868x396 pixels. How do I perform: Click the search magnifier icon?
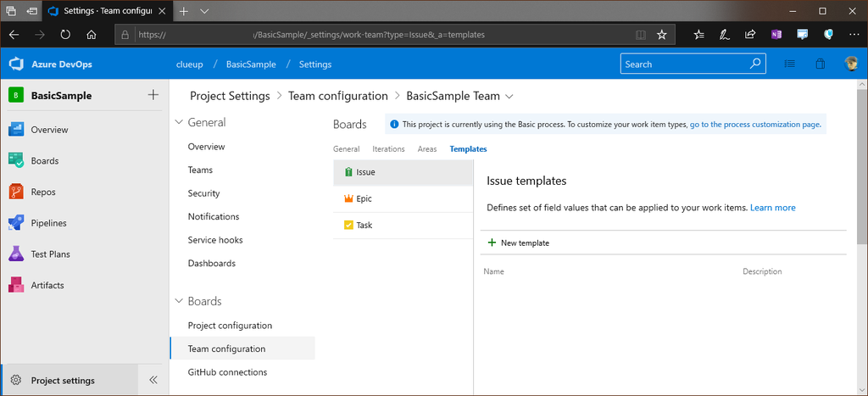click(x=755, y=64)
